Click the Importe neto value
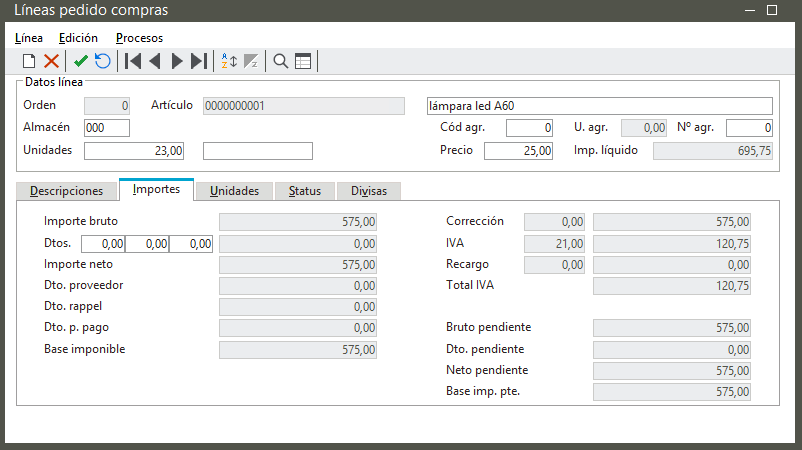This screenshot has width=802, height=450. click(298, 265)
